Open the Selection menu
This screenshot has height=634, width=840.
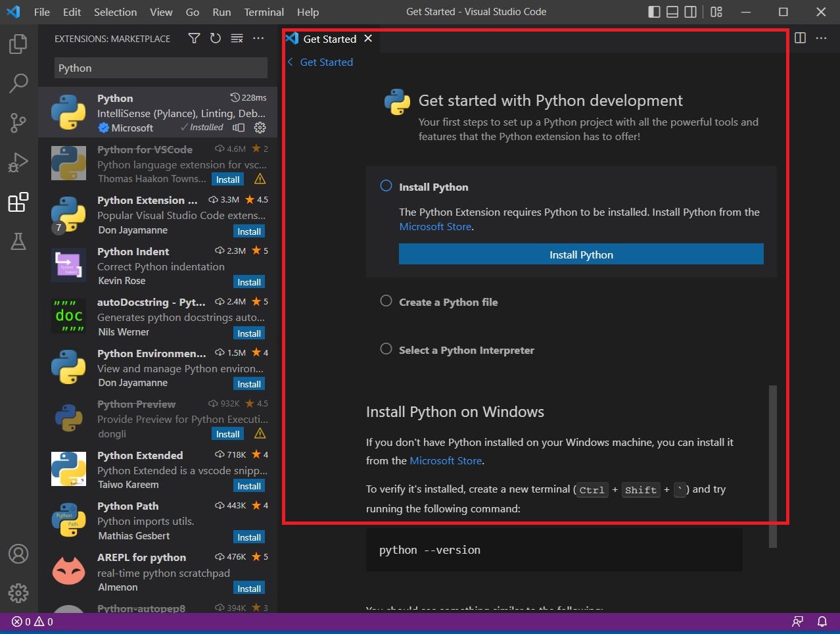click(116, 12)
